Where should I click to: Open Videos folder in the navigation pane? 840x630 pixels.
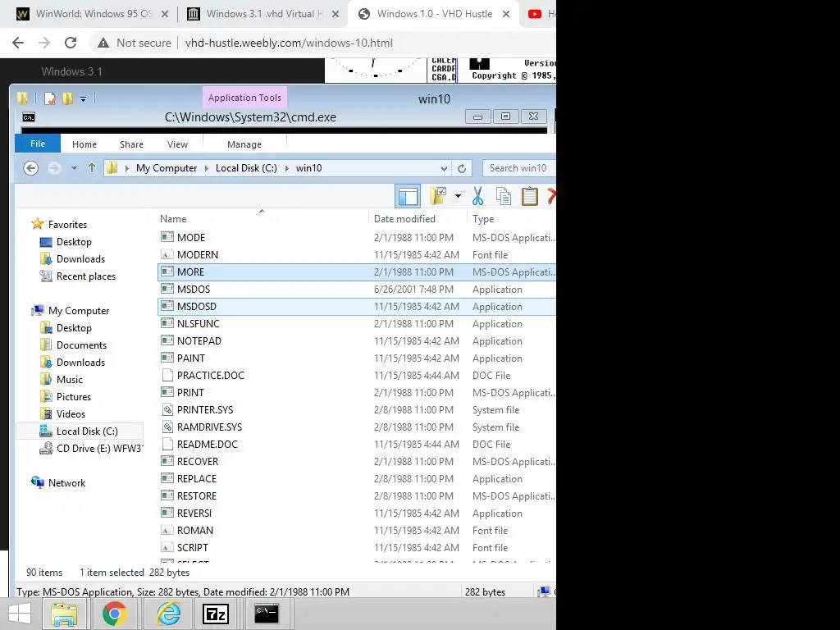coord(71,413)
